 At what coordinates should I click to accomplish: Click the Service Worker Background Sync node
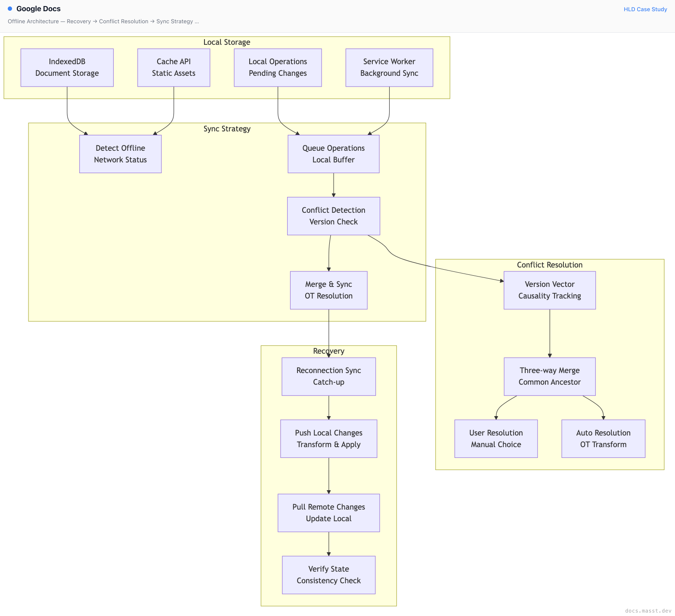(x=389, y=68)
